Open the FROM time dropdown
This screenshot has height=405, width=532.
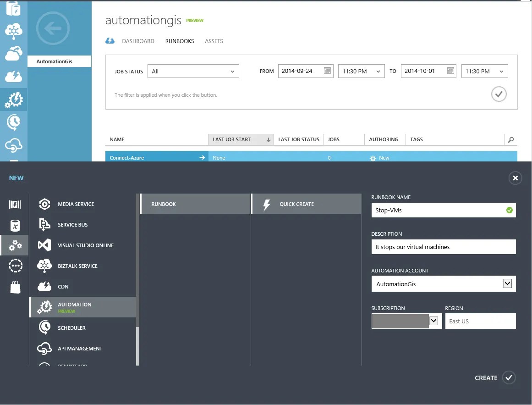(361, 71)
